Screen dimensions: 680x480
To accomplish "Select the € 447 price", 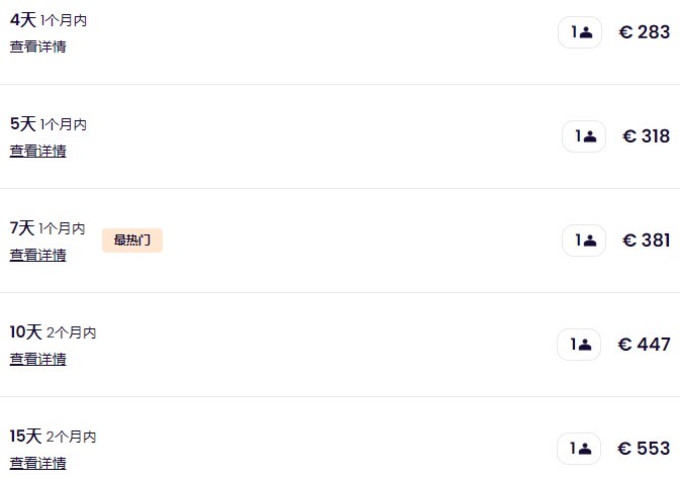I will (644, 344).
